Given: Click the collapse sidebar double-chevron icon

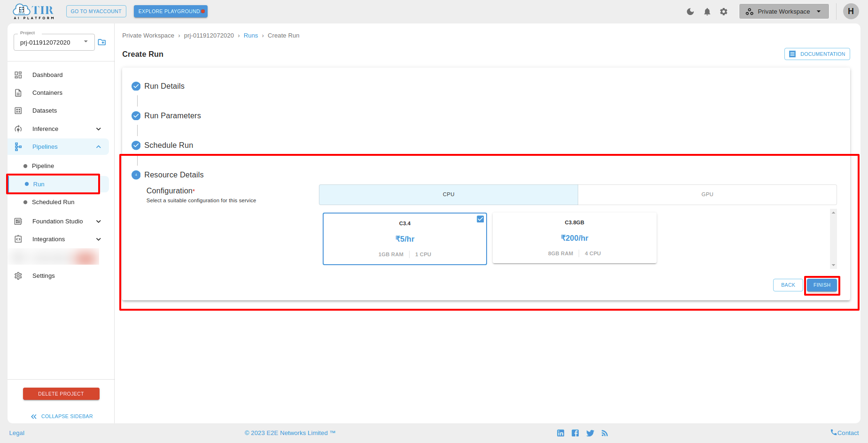Looking at the screenshot, I should [34, 417].
